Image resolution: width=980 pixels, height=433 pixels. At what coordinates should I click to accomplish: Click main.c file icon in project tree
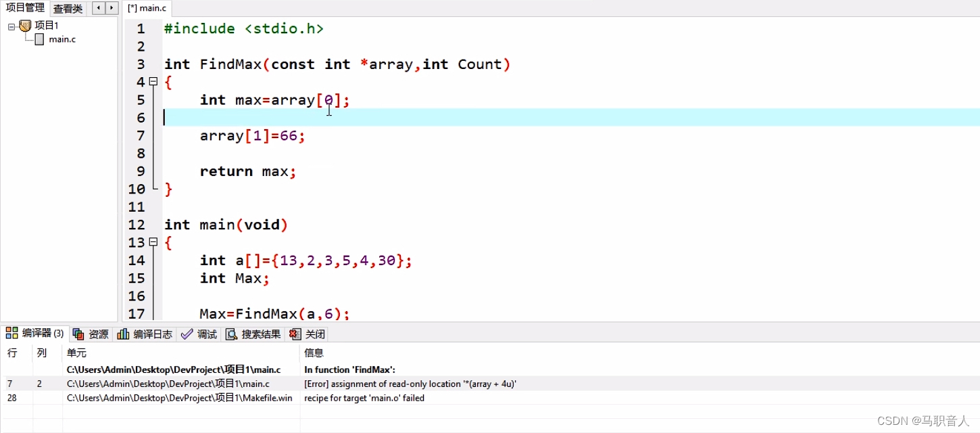pos(39,39)
